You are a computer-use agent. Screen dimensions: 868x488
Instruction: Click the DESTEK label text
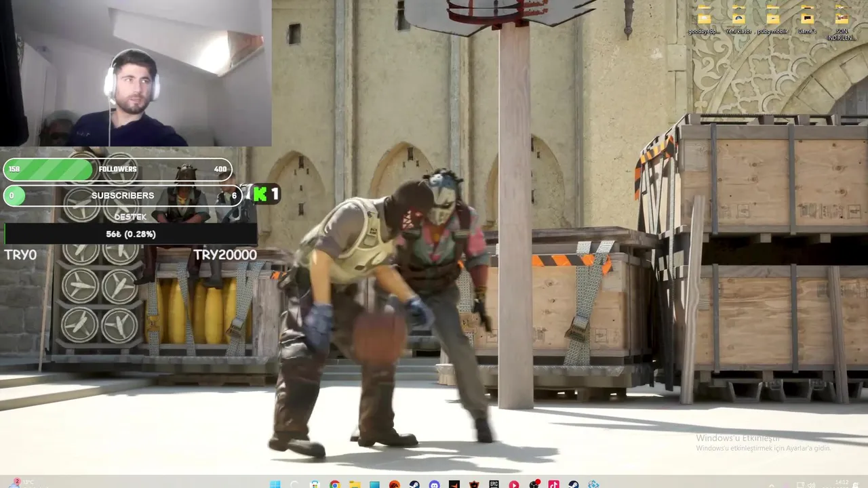tap(130, 217)
